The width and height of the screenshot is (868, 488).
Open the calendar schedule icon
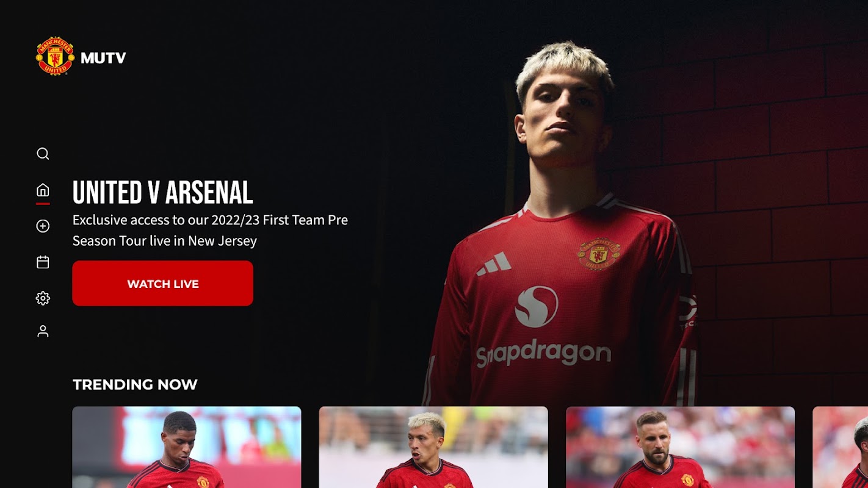tap(43, 262)
